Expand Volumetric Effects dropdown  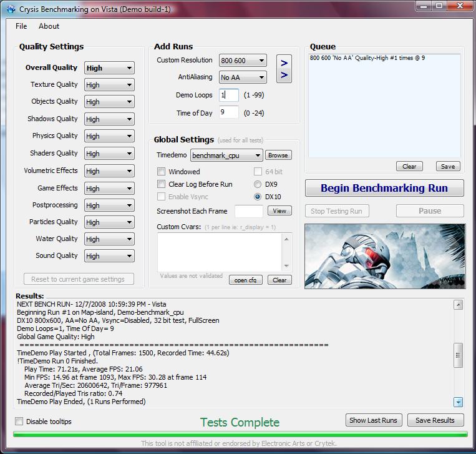pos(109,171)
